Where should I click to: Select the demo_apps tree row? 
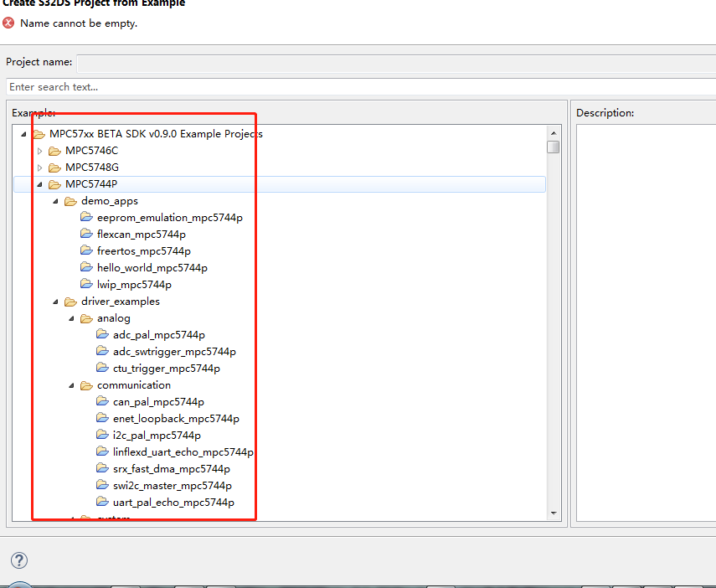pyautogui.click(x=109, y=201)
